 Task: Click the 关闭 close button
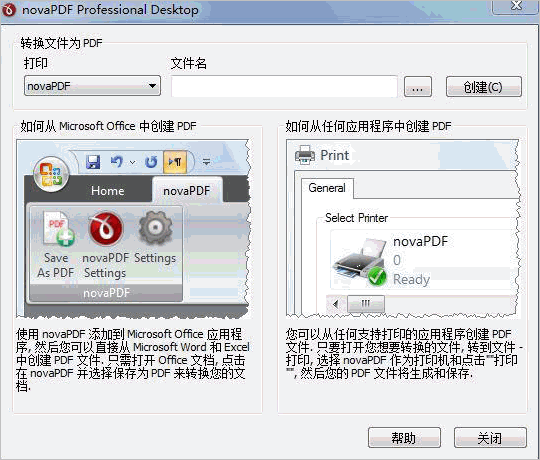[x=490, y=438]
